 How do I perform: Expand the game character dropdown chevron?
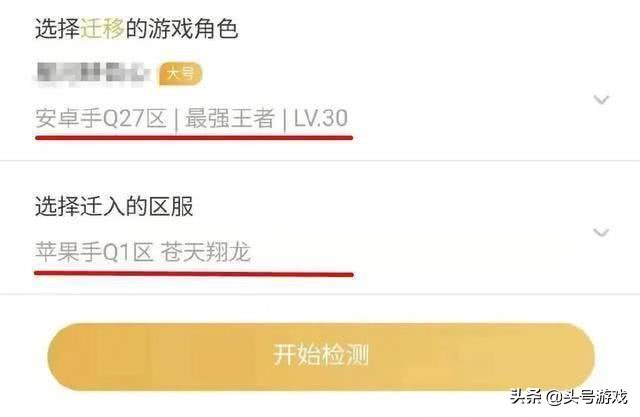(x=601, y=99)
